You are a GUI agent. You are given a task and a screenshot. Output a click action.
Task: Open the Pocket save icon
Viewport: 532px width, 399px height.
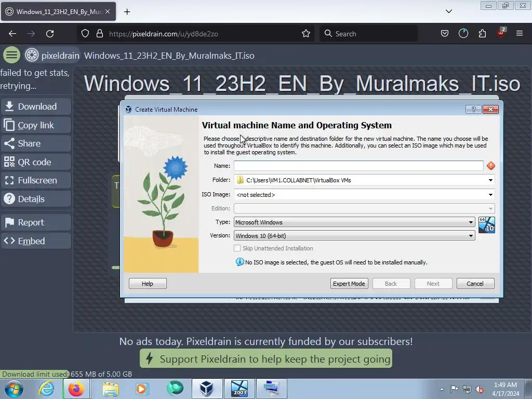445,34
